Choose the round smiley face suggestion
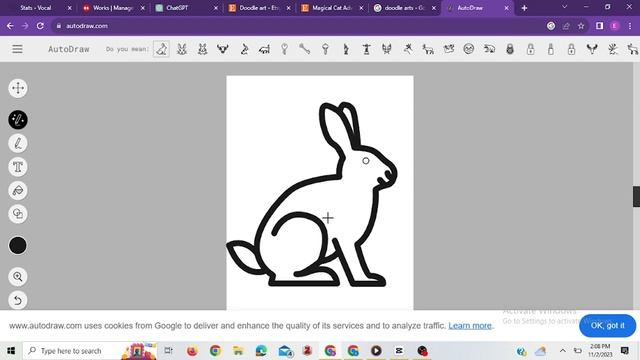Screen dimensions: 640x360 [x=469, y=49]
